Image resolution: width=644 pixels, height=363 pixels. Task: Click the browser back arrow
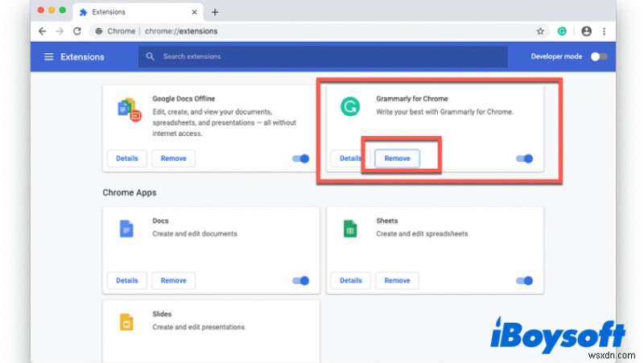pos(42,31)
